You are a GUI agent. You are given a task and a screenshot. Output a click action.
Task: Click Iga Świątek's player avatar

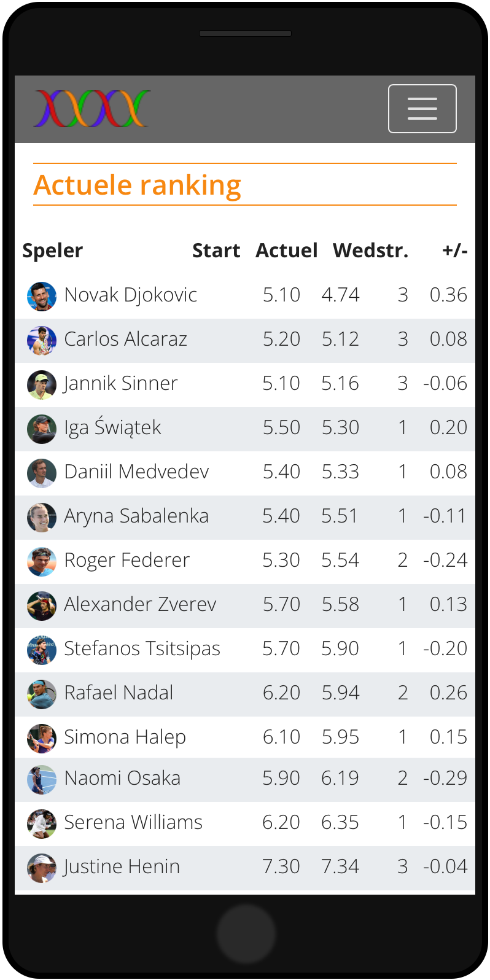(42, 429)
